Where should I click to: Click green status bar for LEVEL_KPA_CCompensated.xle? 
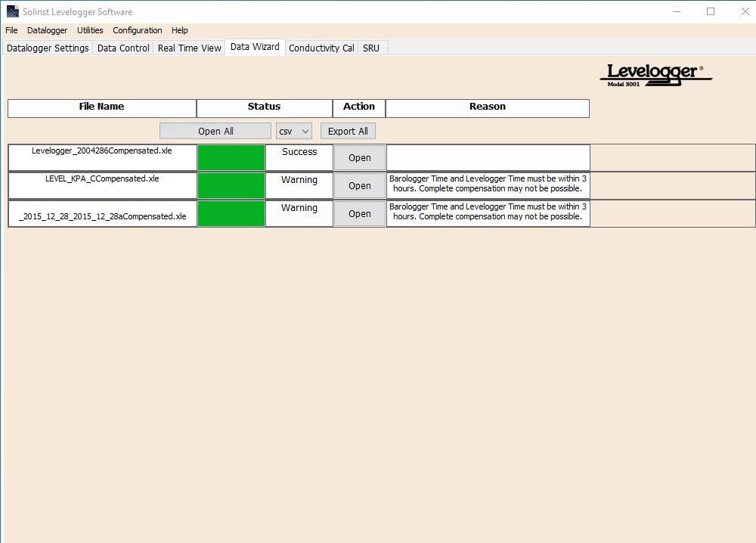231,186
